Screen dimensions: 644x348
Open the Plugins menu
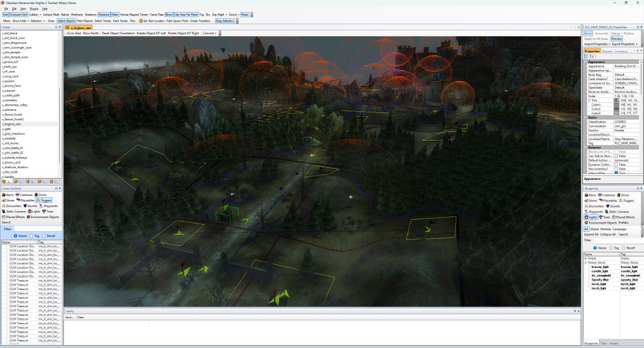click(x=35, y=9)
